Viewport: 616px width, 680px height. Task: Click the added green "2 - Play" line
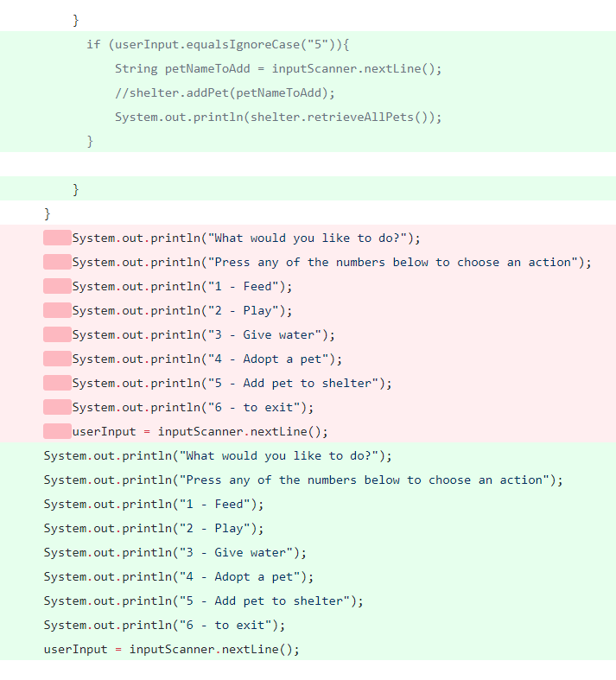pyautogui.click(x=154, y=528)
